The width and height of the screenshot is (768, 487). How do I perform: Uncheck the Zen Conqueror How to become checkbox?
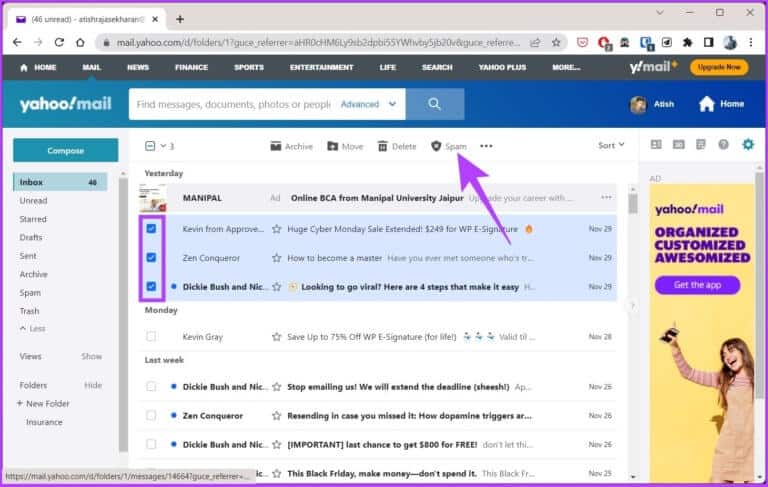click(151, 257)
